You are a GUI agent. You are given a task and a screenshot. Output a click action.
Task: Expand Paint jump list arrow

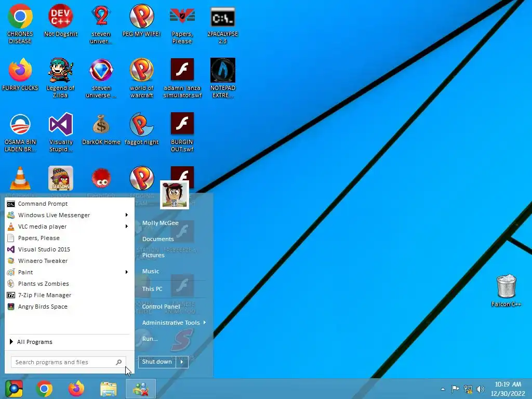point(127,272)
